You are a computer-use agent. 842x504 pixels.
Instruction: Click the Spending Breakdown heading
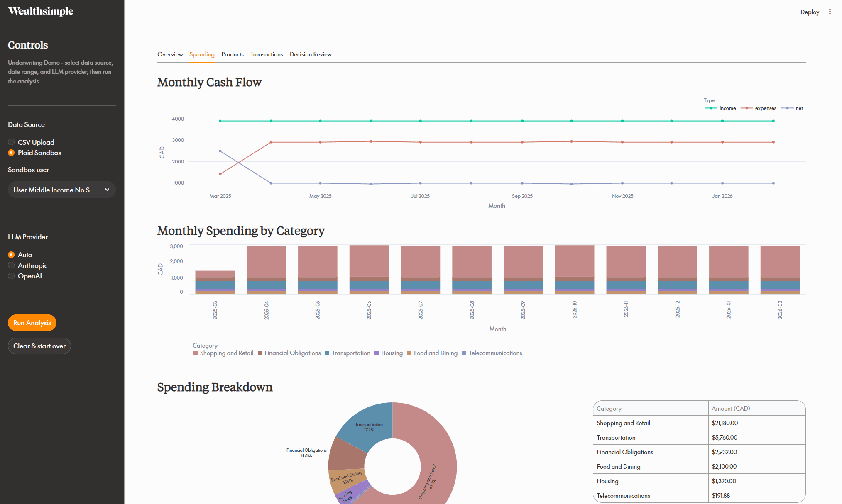[215, 387]
